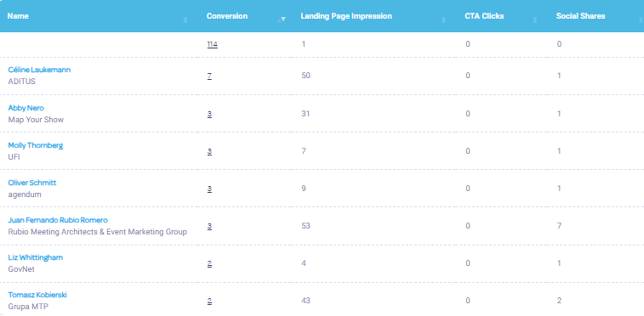Toggle Conversion column sort arrow
This screenshot has height=316, width=644.
click(x=282, y=20)
